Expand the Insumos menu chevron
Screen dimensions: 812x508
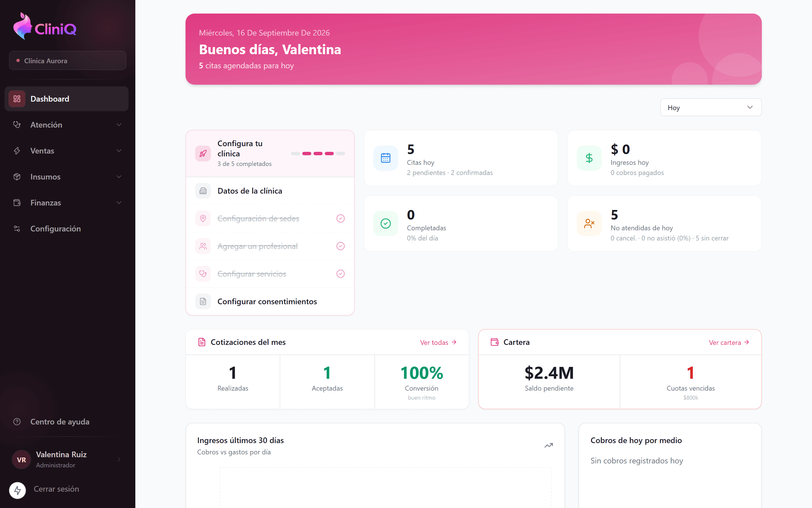point(119,177)
